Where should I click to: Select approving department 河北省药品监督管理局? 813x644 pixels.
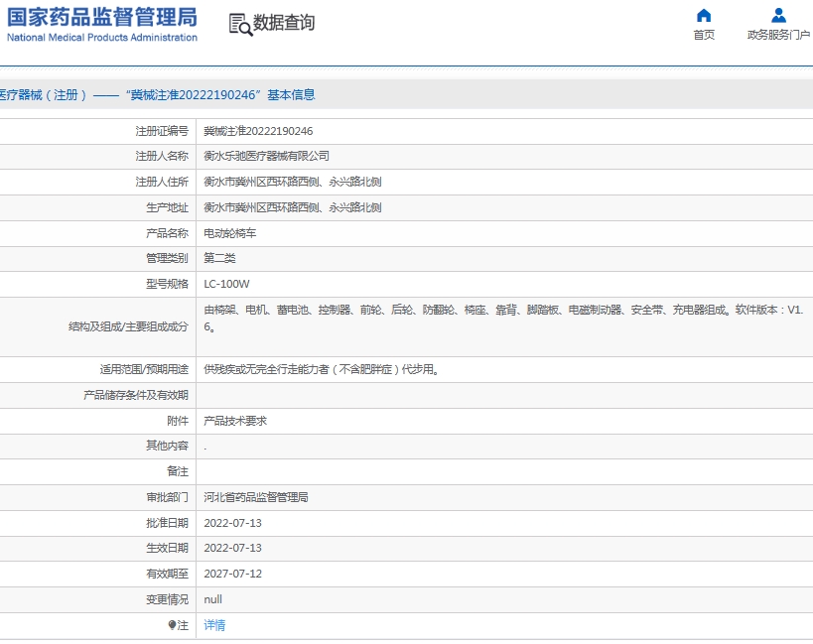tap(256, 497)
